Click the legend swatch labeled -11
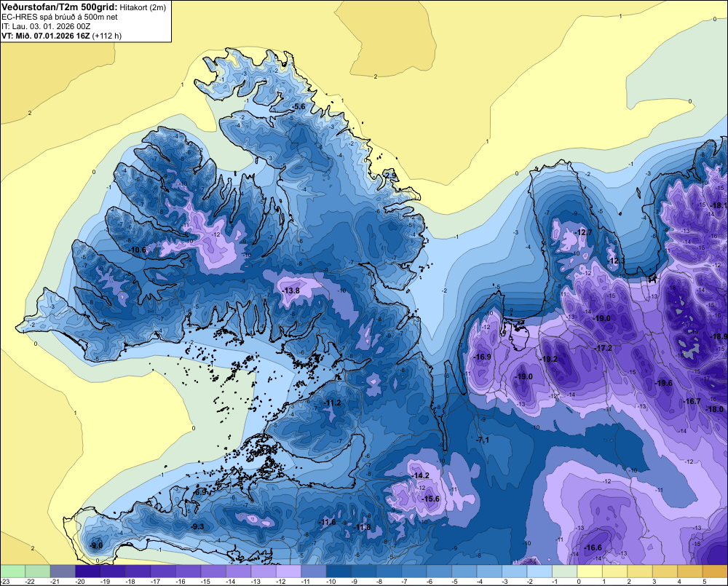The image size is (728, 586). click(x=313, y=571)
